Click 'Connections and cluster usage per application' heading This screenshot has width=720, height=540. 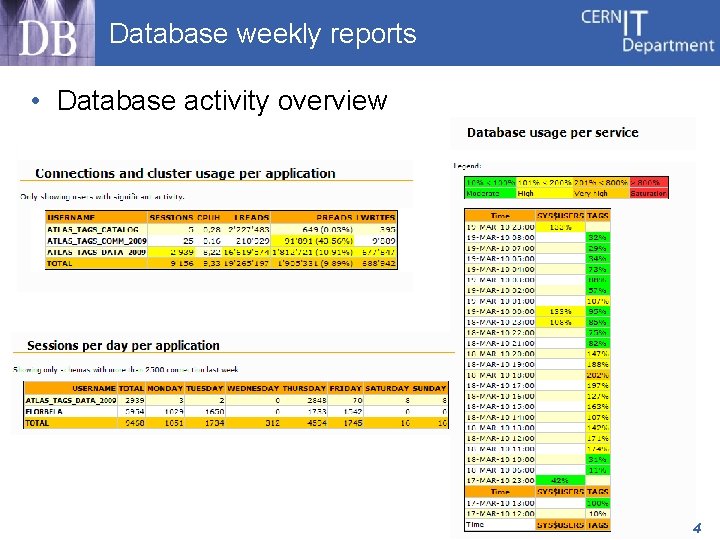coord(185,173)
